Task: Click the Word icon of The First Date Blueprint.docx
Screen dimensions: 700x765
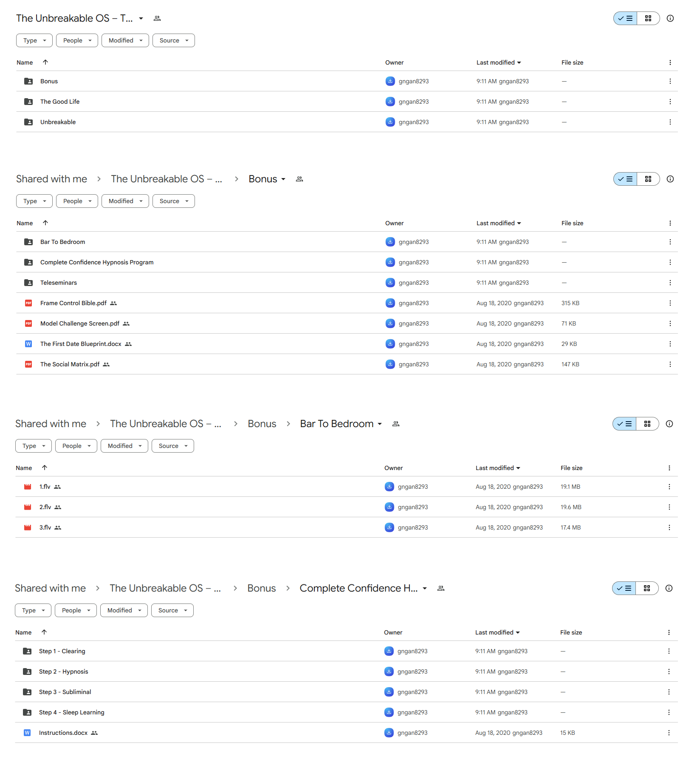Action: [28, 344]
